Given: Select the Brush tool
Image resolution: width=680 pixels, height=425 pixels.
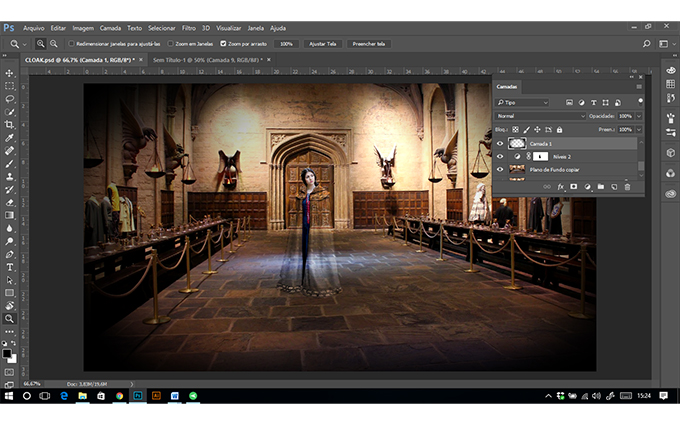Looking at the screenshot, I should [x=9, y=164].
